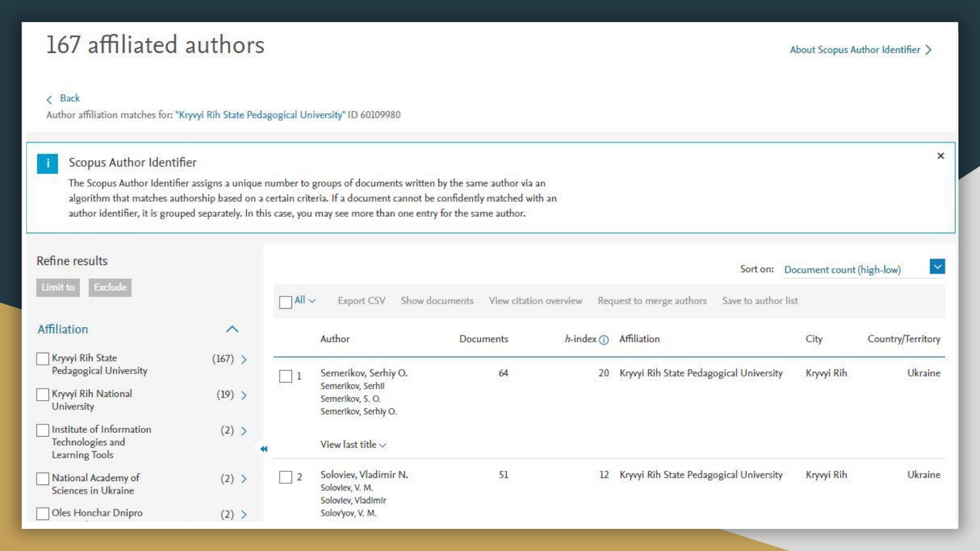Check Kryvyi Rih National University filter

(42, 394)
